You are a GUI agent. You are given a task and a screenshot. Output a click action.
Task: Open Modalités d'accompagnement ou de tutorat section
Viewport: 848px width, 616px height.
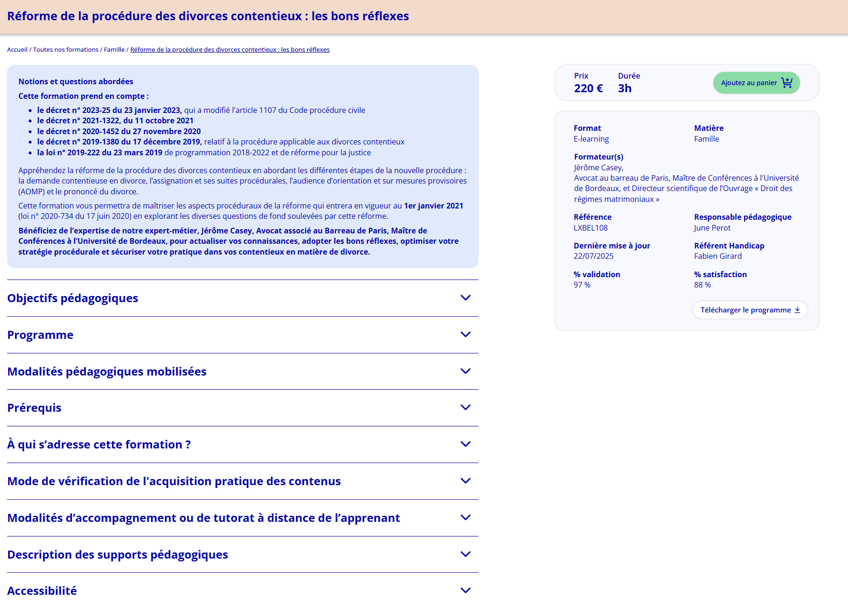pyautogui.click(x=203, y=518)
